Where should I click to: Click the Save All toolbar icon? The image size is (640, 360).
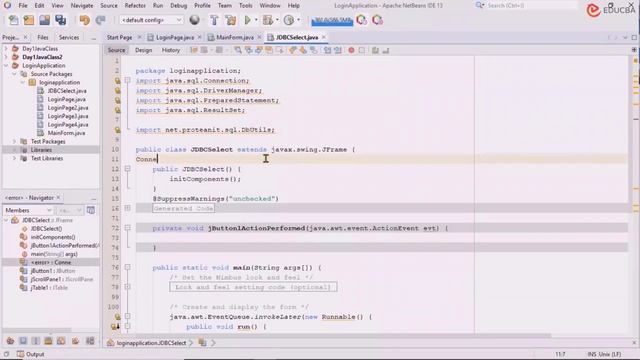(x=60, y=20)
